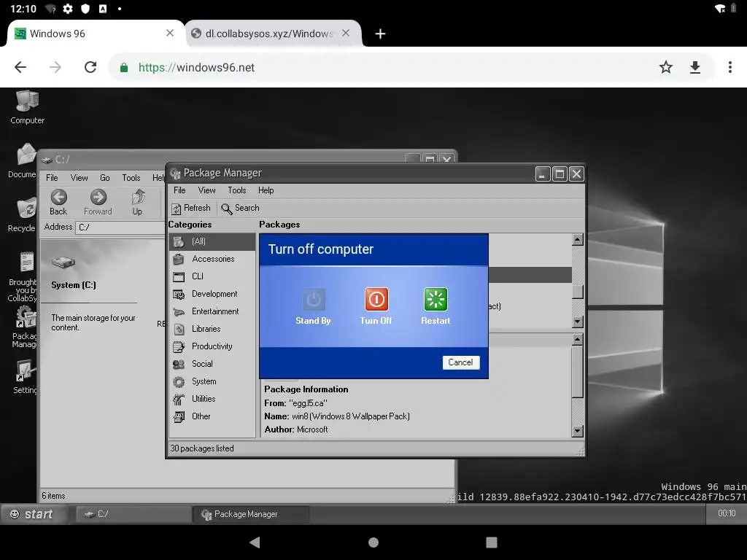
Task: Open the Package Manager desktop shortcut
Action: coord(26,316)
